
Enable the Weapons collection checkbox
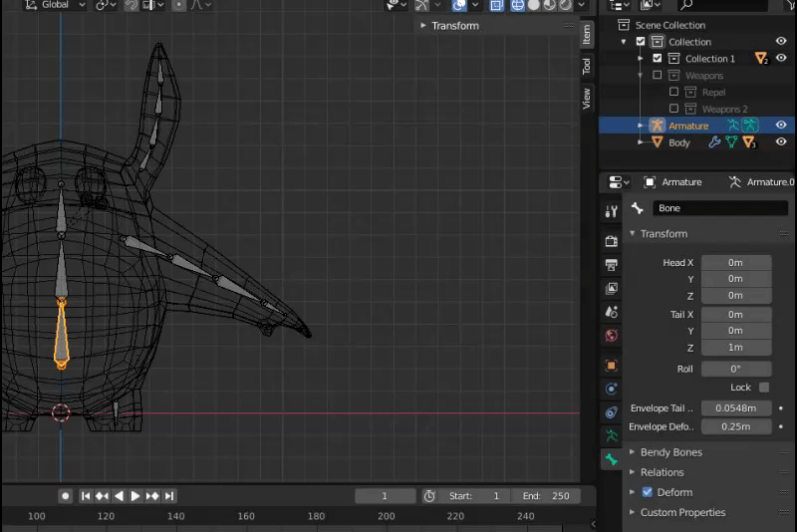657,76
